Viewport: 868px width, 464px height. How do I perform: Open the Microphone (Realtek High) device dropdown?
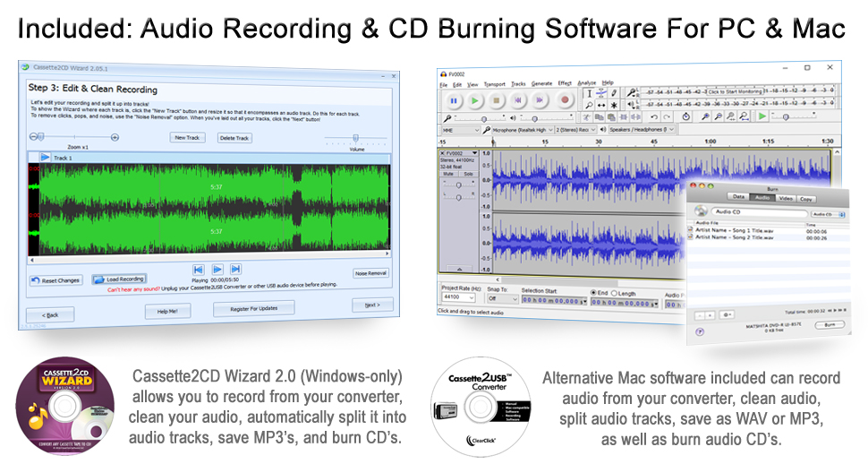coord(522,130)
